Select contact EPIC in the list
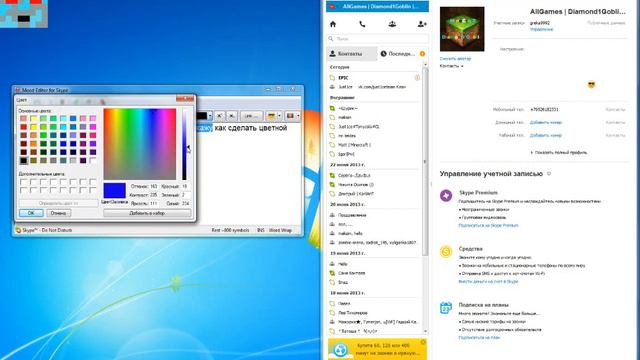This screenshot has width=640, height=360. [373, 78]
